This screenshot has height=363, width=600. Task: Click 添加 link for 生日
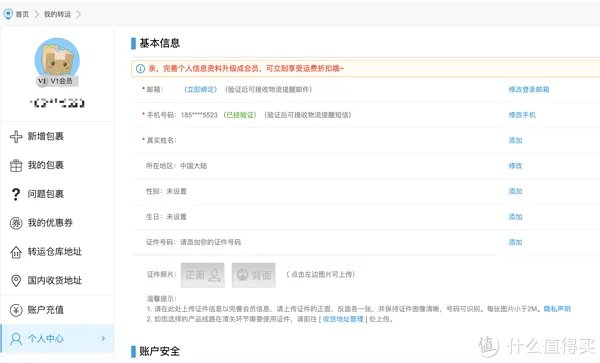click(x=515, y=217)
